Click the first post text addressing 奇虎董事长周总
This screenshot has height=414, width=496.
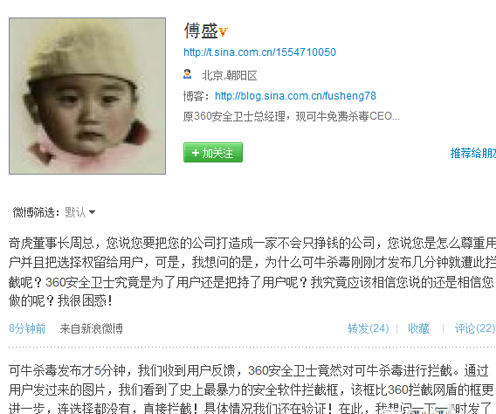[x=252, y=272]
